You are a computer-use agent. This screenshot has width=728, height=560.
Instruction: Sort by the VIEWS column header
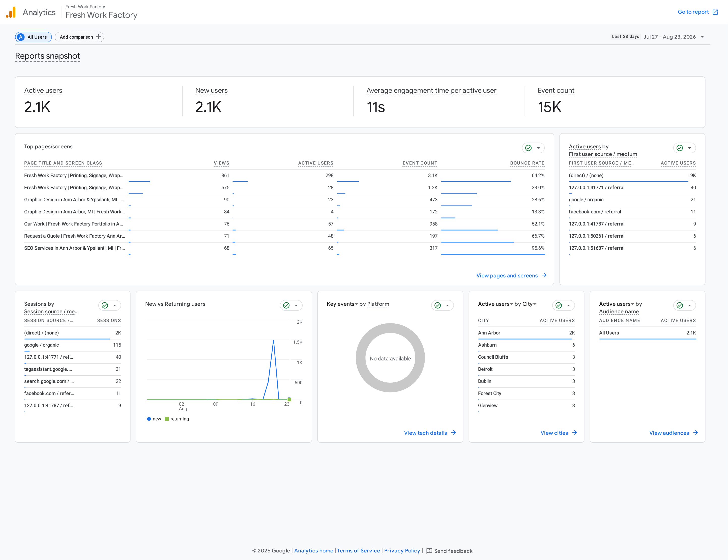pyautogui.click(x=221, y=163)
